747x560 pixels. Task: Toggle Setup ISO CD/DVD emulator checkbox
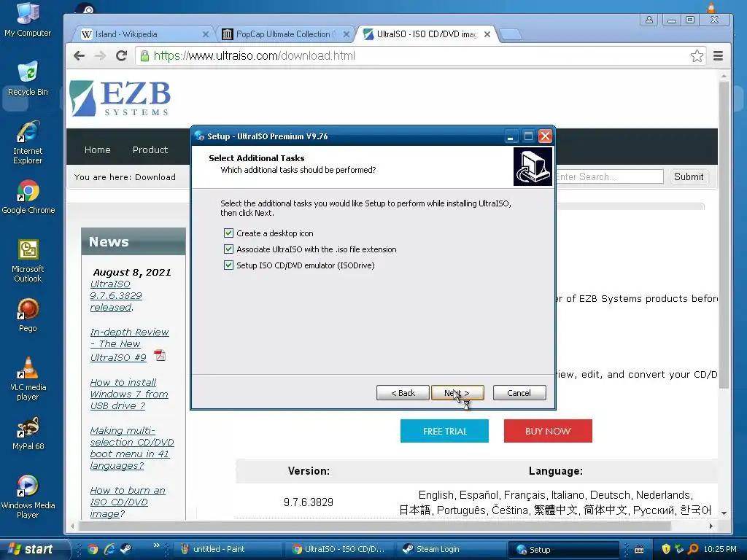pyautogui.click(x=228, y=265)
